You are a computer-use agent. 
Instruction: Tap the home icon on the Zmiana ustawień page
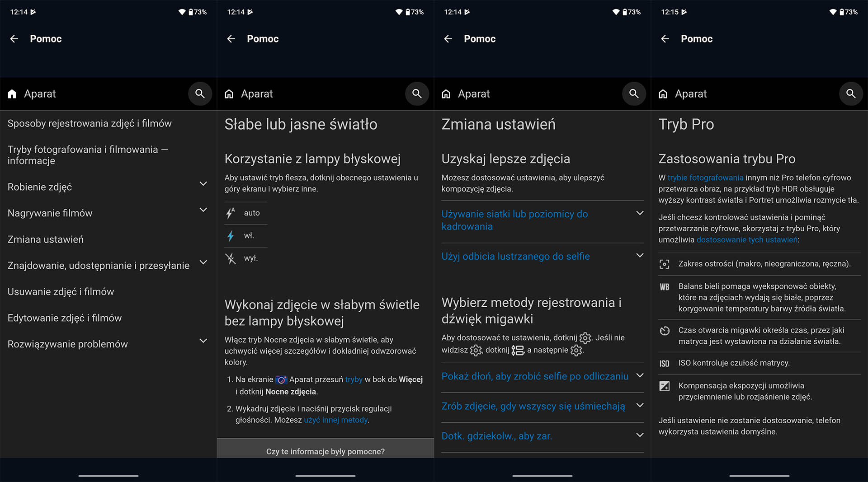[x=446, y=94]
